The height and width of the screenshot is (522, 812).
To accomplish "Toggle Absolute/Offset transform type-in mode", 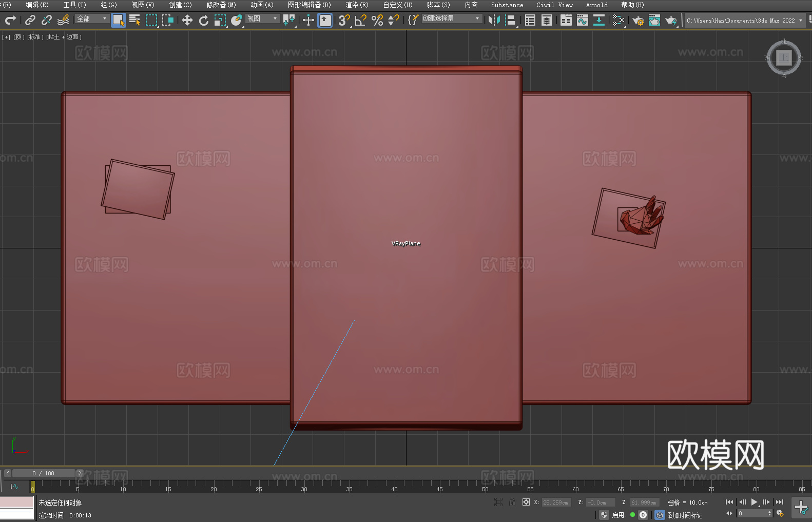I will 526,502.
